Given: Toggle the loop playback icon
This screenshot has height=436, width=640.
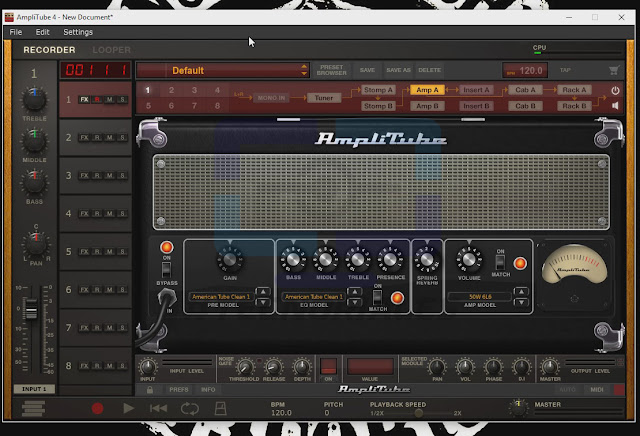Looking at the screenshot, I should pos(190,408).
